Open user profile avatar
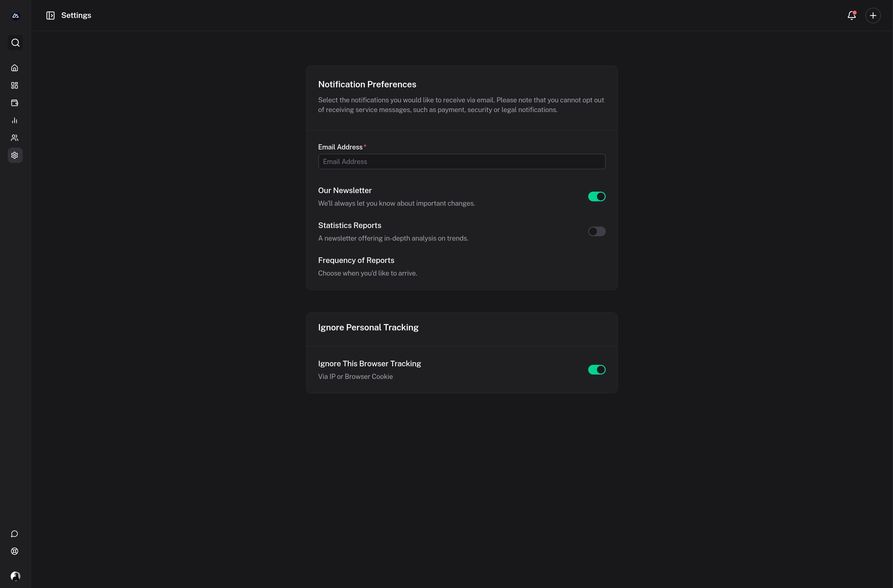The width and height of the screenshot is (893, 588). (x=15, y=576)
